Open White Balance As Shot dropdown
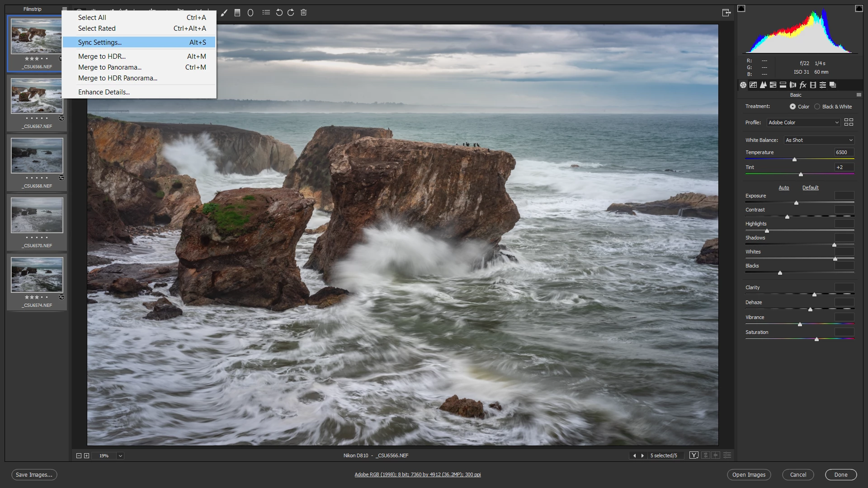Viewport: 868px width, 488px height. 819,140
